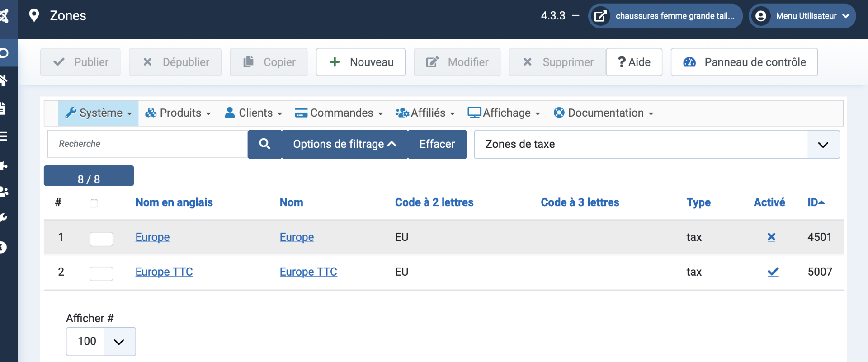The width and height of the screenshot is (868, 362).
Task: Click the Nouveau plus button
Action: pyautogui.click(x=360, y=62)
